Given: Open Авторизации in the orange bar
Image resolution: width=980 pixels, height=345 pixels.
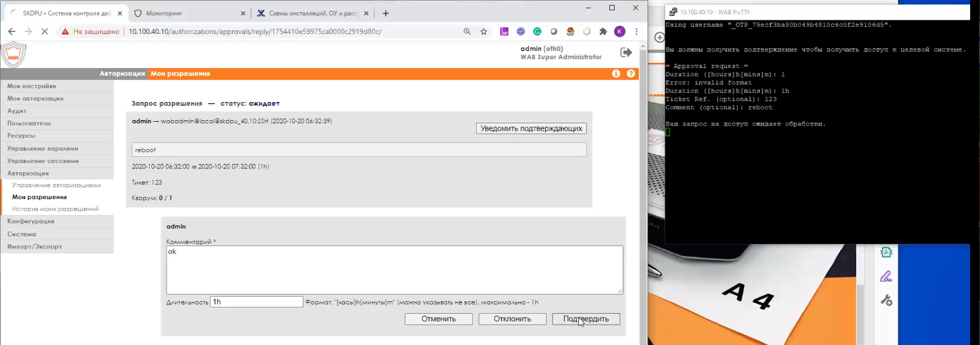Looking at the screenshot, I should pos(122,73).
